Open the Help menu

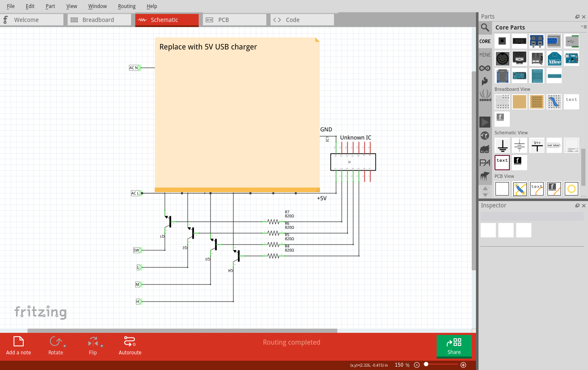tap(152, 6)
